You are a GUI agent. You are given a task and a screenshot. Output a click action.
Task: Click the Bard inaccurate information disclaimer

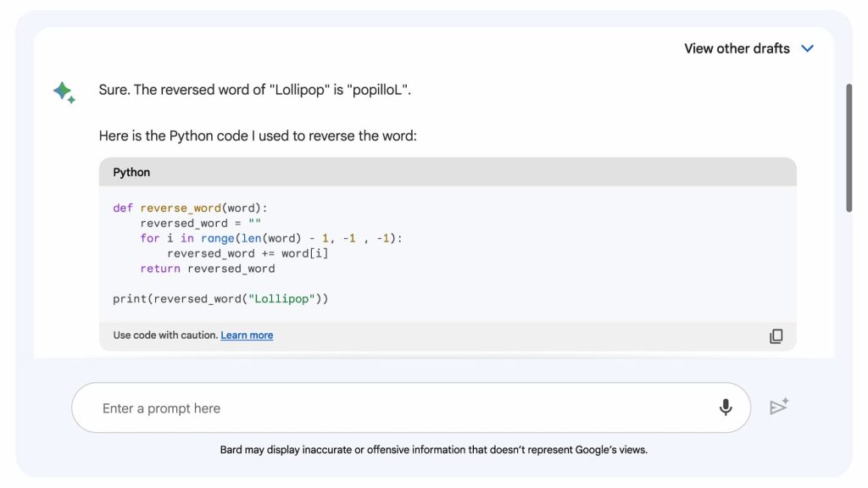click(x=433, y=450)
